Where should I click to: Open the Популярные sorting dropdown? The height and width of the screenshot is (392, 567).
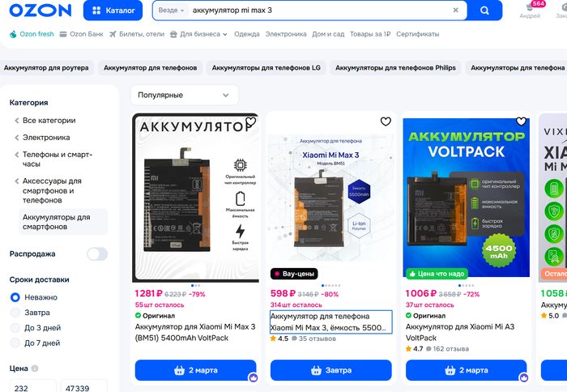(185, 95)
